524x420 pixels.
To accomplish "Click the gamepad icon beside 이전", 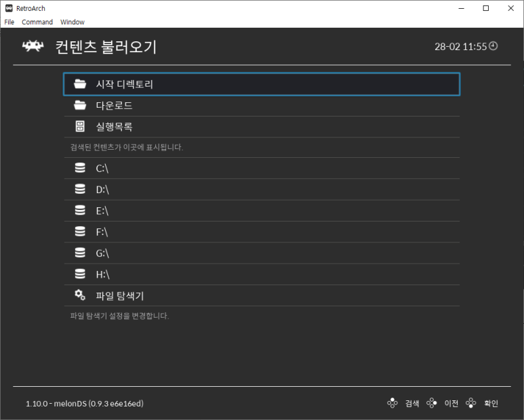I will click(431, 403).
